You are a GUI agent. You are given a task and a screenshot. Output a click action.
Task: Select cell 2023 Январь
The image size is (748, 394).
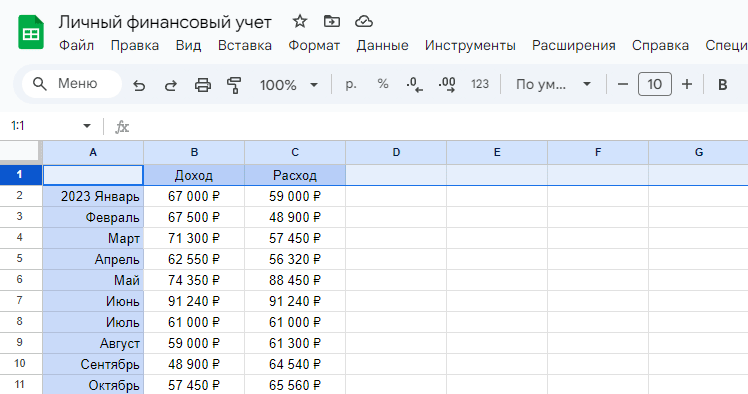point(93,196)
